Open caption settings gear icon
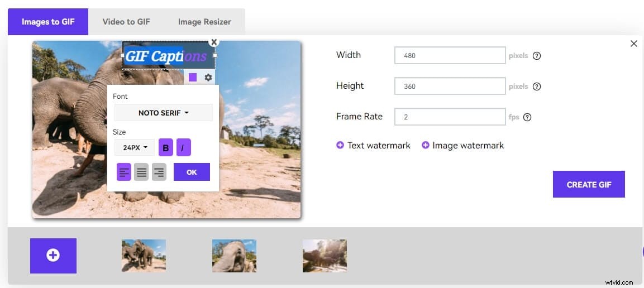644x288 pixels. click(x=208, y=77)
